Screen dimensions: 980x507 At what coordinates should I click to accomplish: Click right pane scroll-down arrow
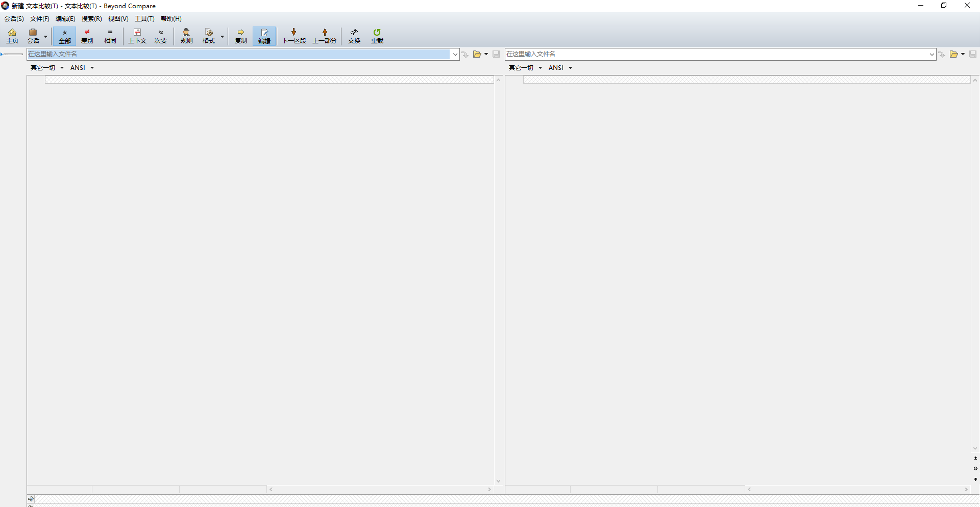tap(975, 448)
